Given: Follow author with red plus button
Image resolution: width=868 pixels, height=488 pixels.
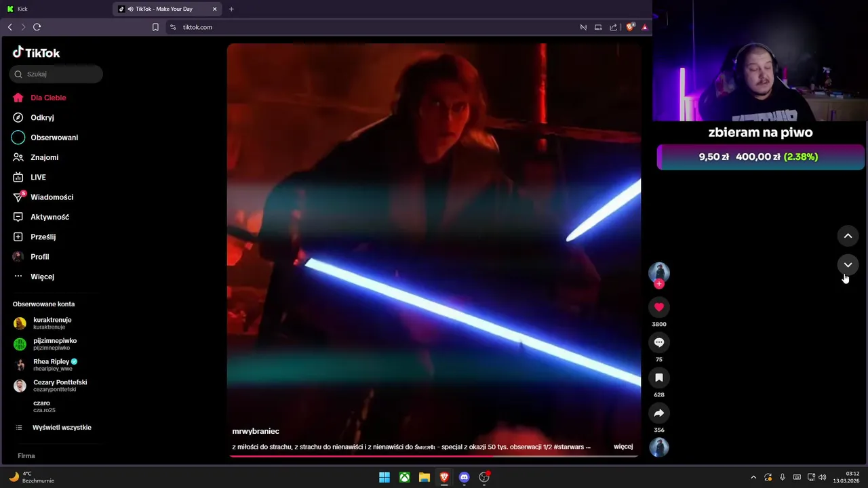Looking at the screenshot, I should [x=659, y=284].
